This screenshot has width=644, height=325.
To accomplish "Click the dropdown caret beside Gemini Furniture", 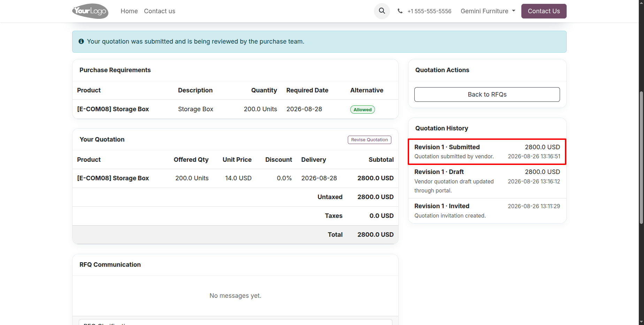I will tap(514, 11).
